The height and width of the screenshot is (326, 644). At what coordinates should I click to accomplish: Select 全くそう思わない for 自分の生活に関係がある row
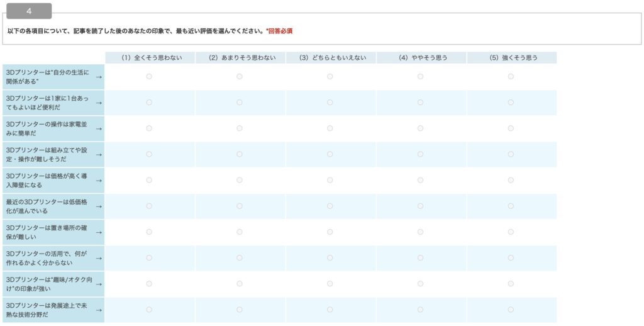[149, 76]
